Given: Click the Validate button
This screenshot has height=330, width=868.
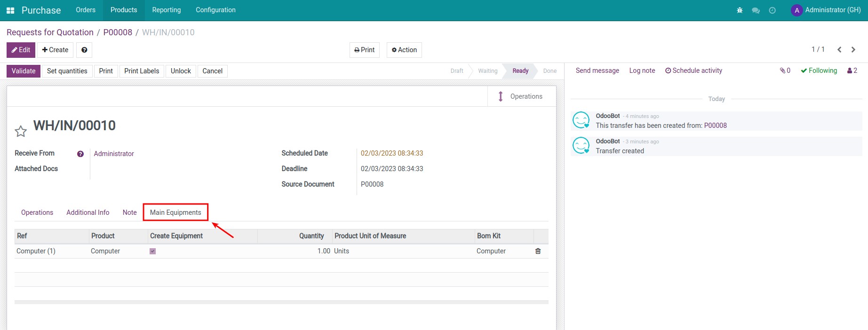Looking at the screenshot, I should tap(23, 71).
